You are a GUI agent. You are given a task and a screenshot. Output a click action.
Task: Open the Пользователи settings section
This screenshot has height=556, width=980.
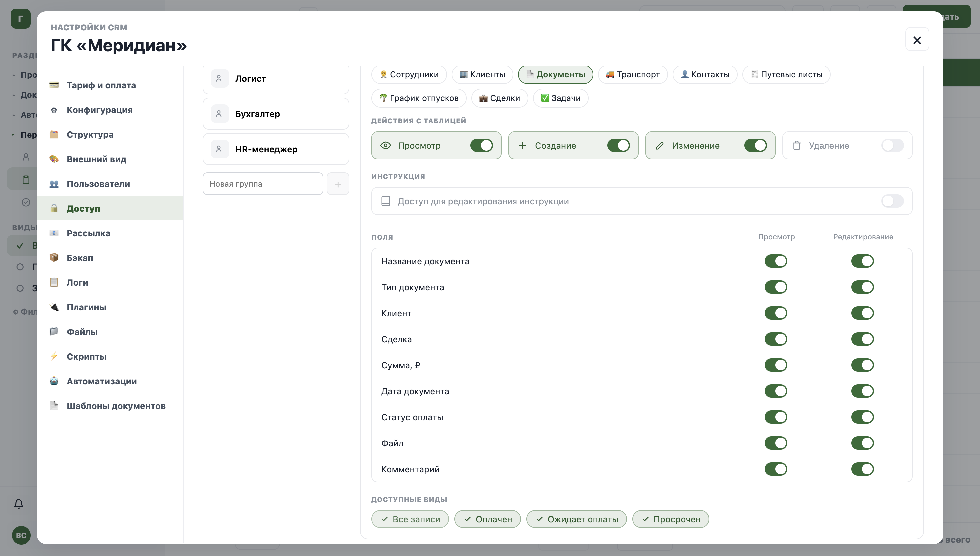coord(110,184)
